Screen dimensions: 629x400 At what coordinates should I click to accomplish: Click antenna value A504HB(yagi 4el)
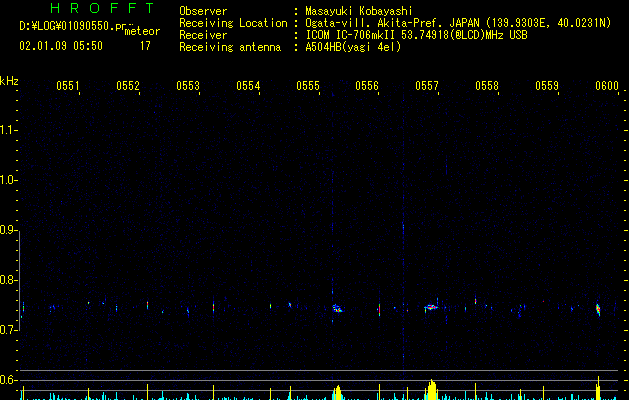click(353, 47)
